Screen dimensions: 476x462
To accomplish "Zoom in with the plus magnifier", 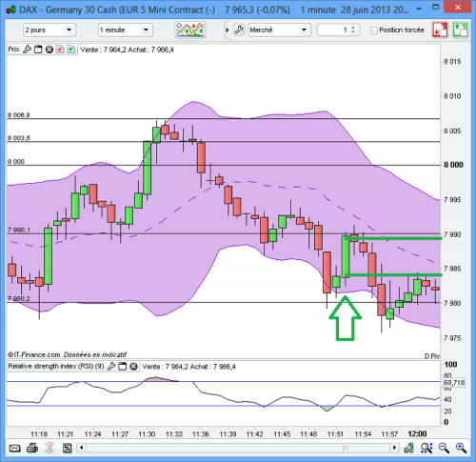I will (461, 448).
